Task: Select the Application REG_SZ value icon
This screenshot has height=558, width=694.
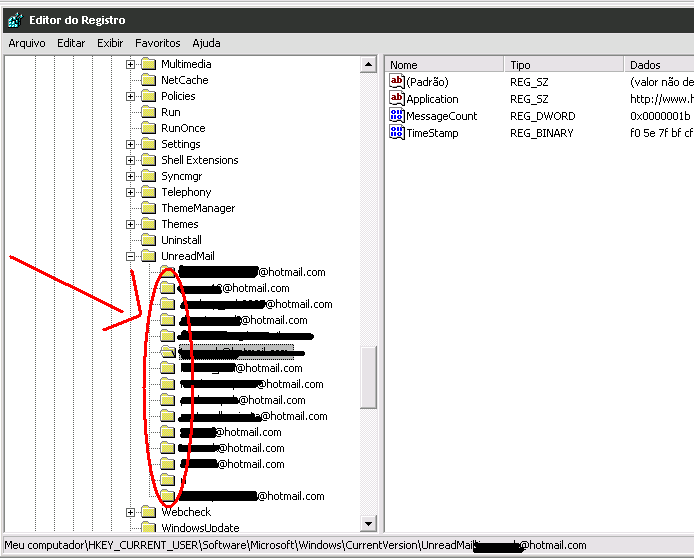Action: (x=397, y=99)
